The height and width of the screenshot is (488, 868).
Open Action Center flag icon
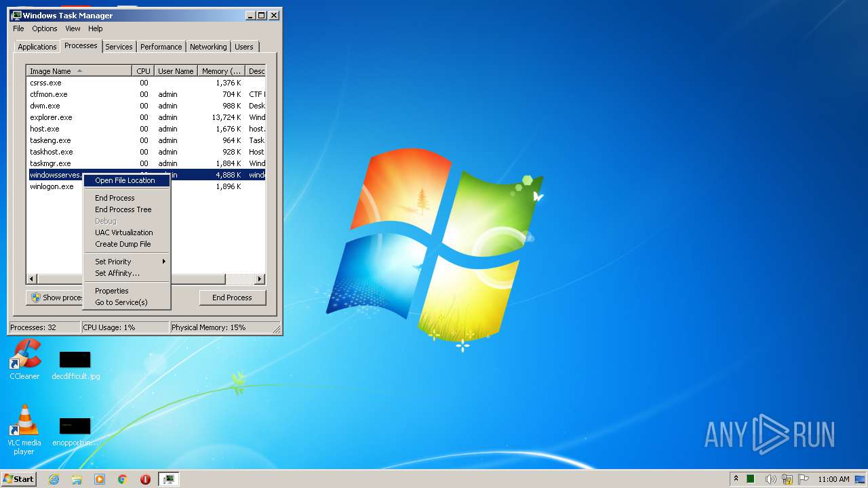coord(804,479)
